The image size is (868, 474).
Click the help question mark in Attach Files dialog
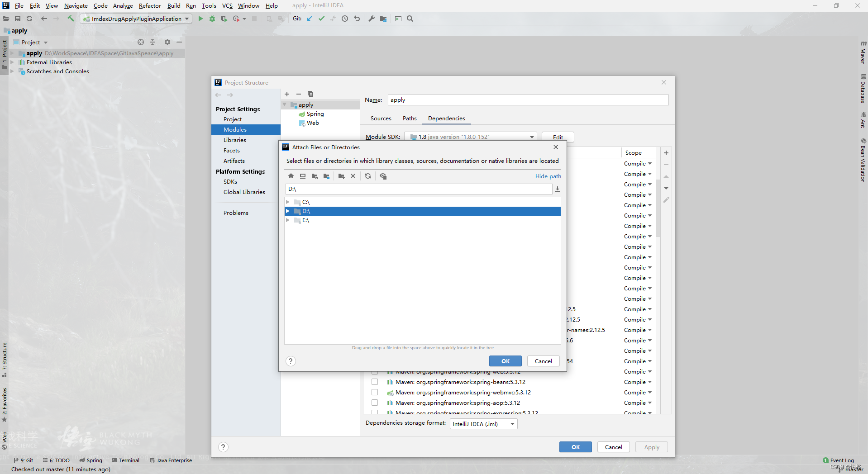point(291,361)
